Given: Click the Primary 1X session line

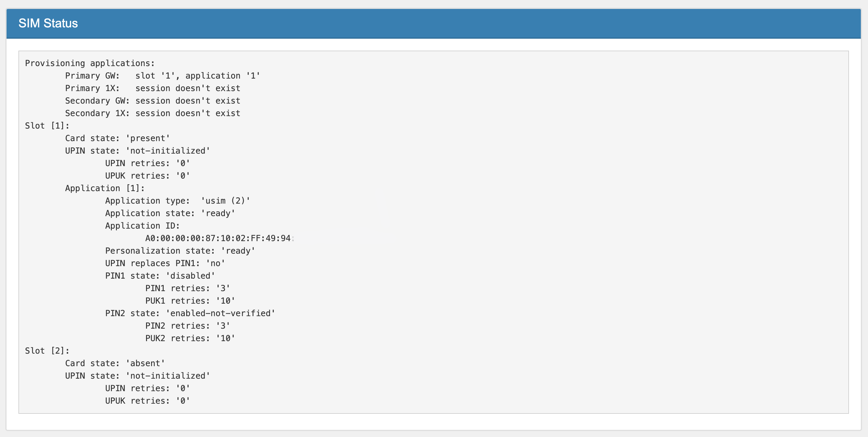Looking at the screenshot, I should pyautogui.click(x=153, y=88).
